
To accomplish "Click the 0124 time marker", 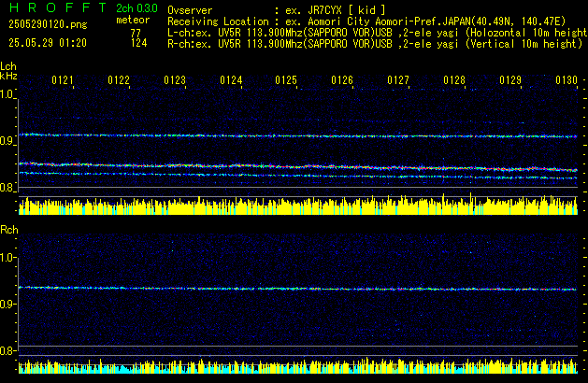I will (231, 80).
